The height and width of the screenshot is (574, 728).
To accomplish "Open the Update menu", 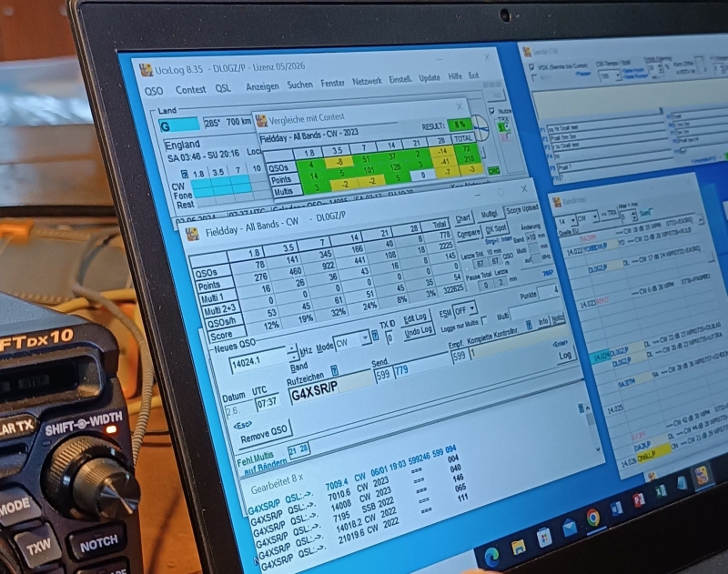I will click(430, 77).
